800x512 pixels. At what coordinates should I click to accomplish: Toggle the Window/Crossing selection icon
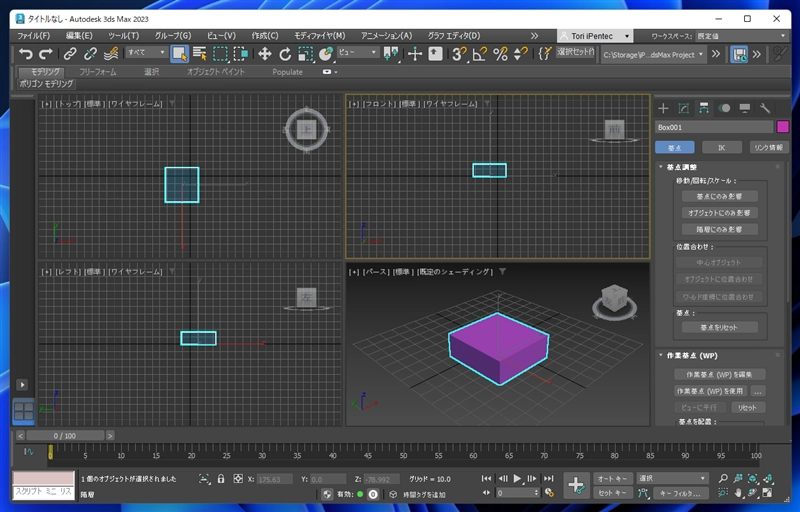[x=240, y=54]
